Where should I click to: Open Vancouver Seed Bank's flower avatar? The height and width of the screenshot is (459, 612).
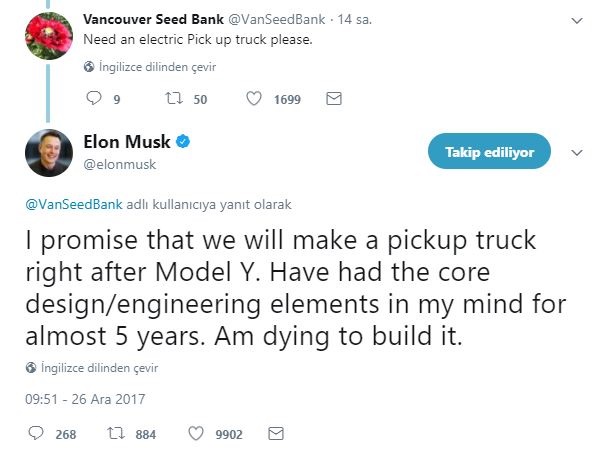(45, 31)
